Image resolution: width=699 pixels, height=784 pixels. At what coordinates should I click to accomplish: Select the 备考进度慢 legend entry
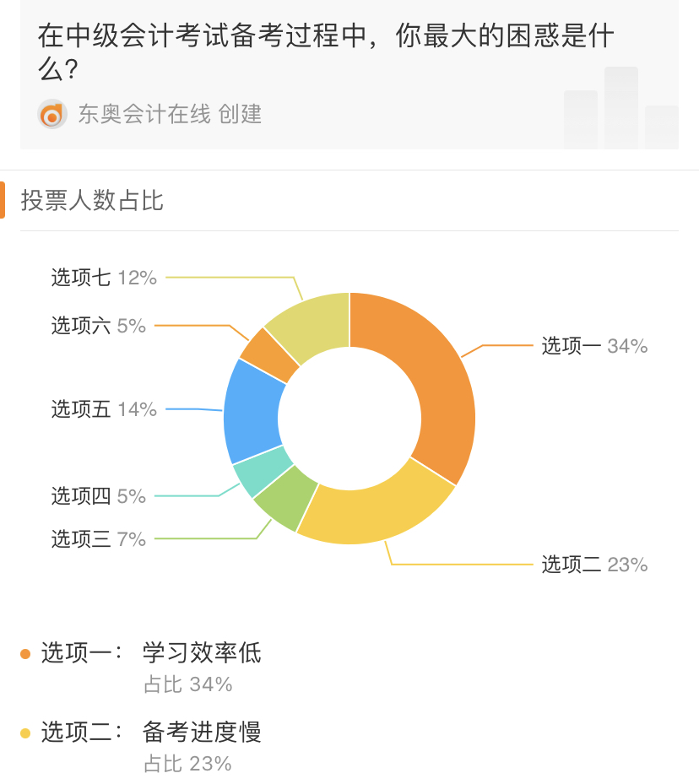pyautogui.click(x=202, y=732)
